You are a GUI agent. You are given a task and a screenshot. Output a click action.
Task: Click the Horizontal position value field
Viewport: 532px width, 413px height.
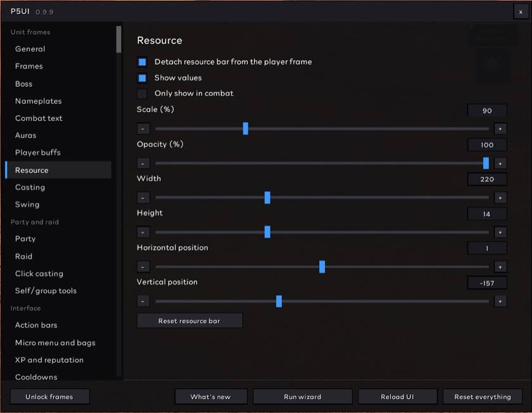tap(487, 248)
